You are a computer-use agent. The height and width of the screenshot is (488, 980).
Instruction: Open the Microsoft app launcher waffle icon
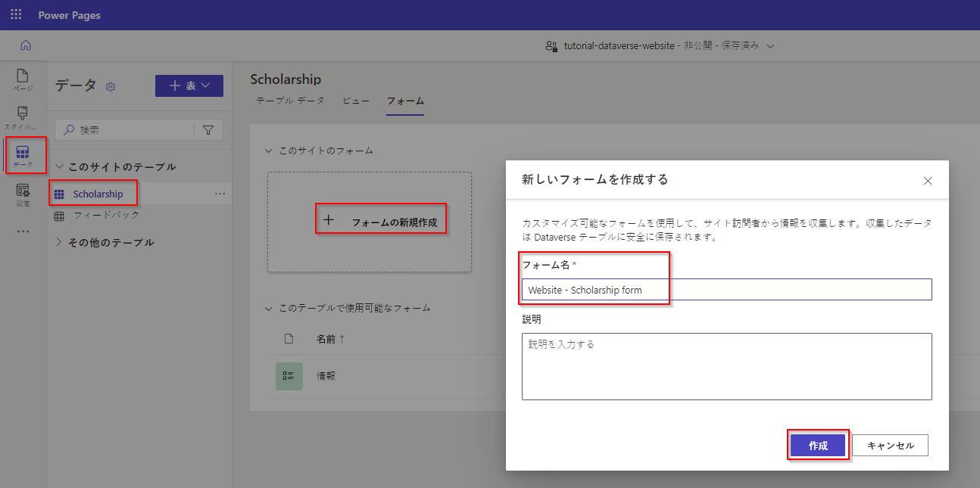click(x=15, y=14)
